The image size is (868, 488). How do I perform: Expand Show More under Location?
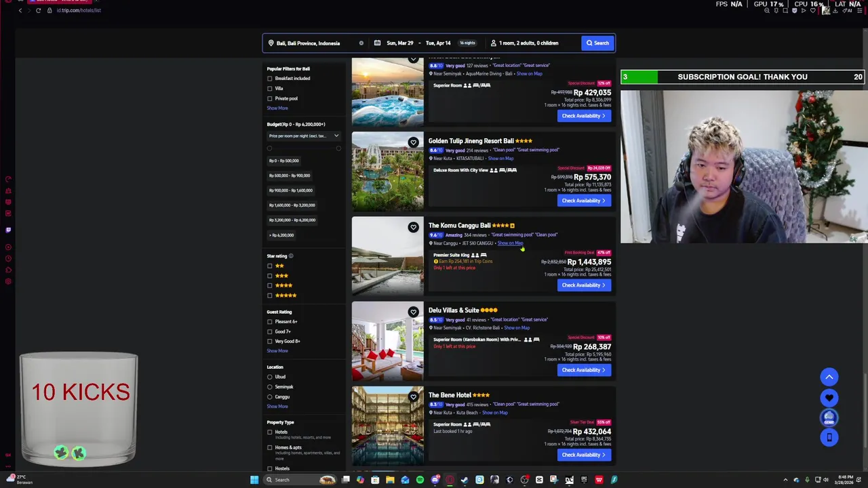pos(277,406)
